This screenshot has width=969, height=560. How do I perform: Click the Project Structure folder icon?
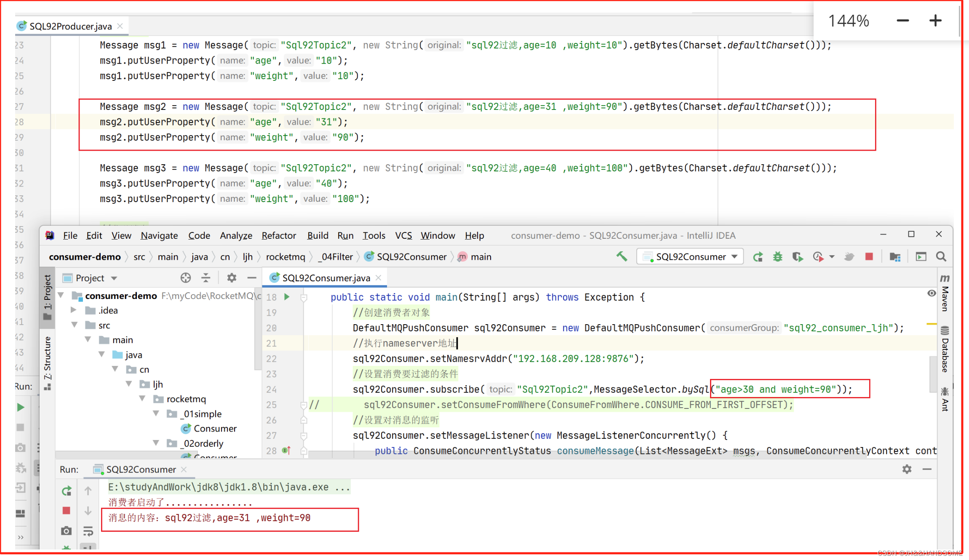click(x=894, y=256)
